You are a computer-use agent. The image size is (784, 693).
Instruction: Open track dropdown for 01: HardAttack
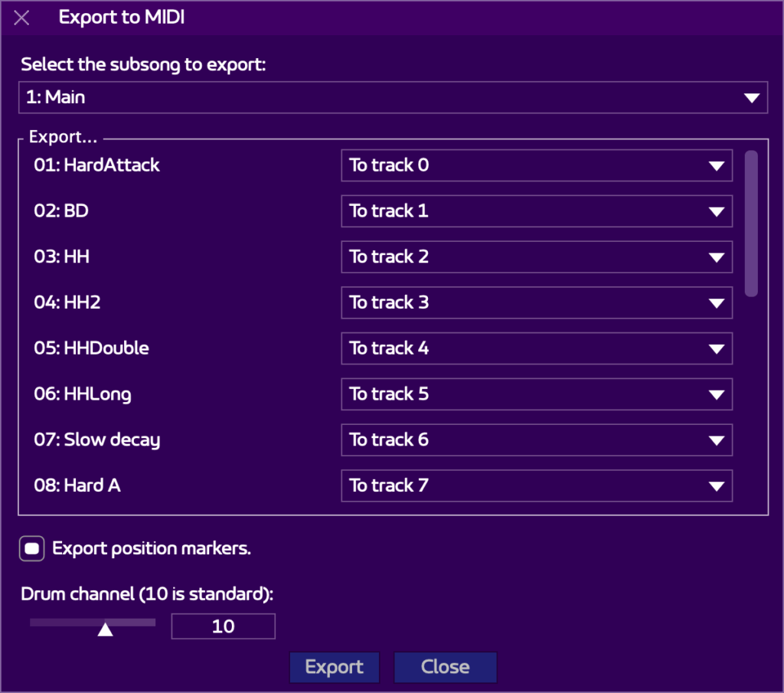(x=536, y=165)
